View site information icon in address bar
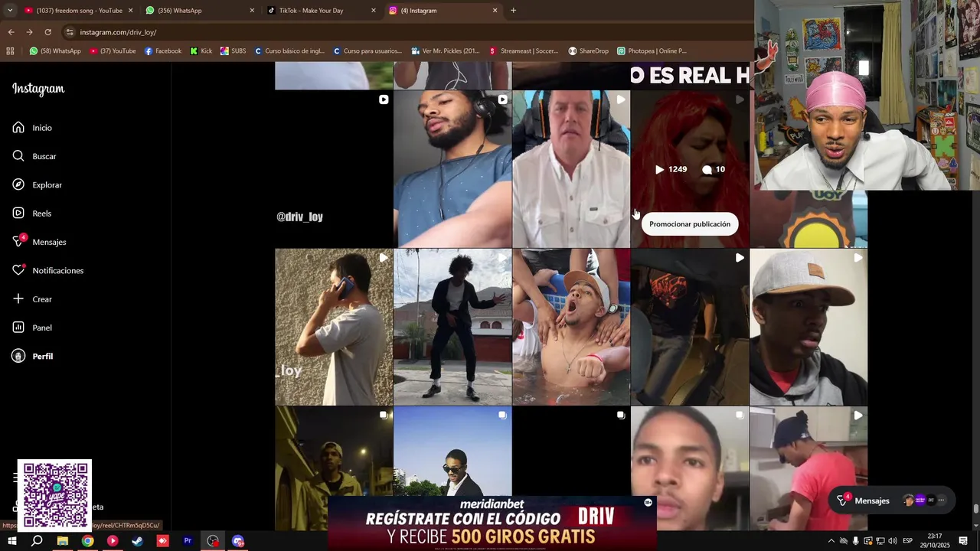The height and width of the screenshot is (551, 980). (70, 32)
